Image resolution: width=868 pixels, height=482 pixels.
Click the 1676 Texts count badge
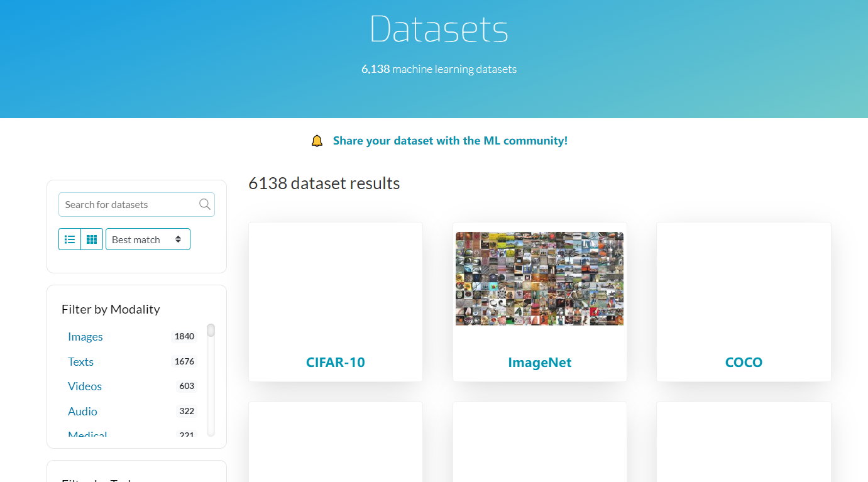[x=184, y=362]
